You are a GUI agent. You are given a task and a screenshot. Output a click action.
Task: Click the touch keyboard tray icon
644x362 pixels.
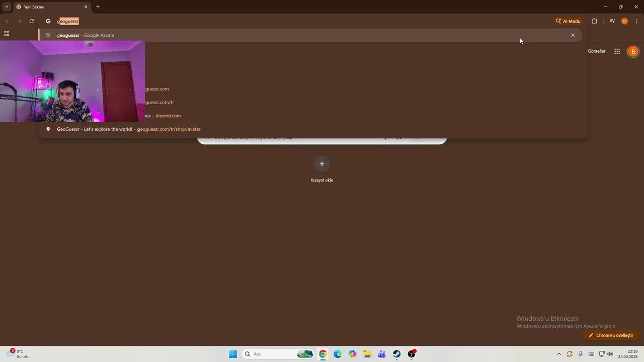click(x=591, y=354)
